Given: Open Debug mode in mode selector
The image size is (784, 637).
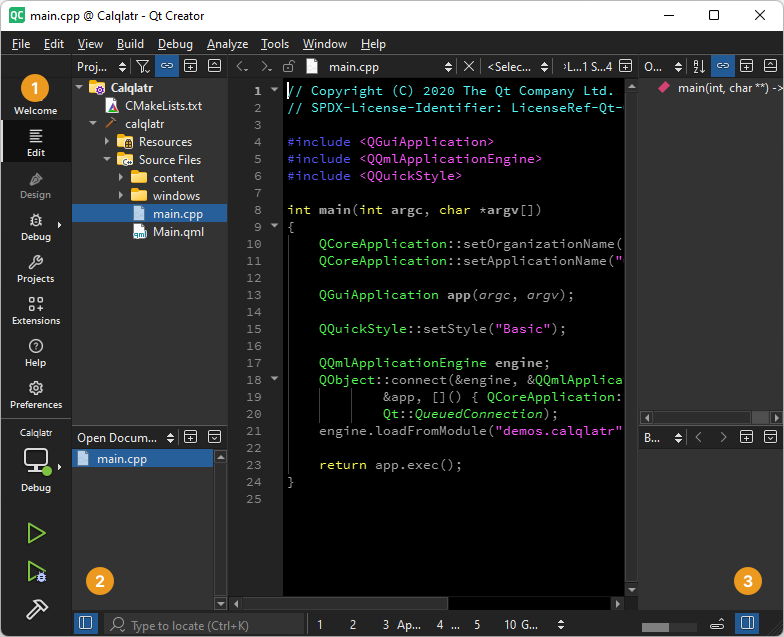Looking at the screenshot, I should 36,227.
